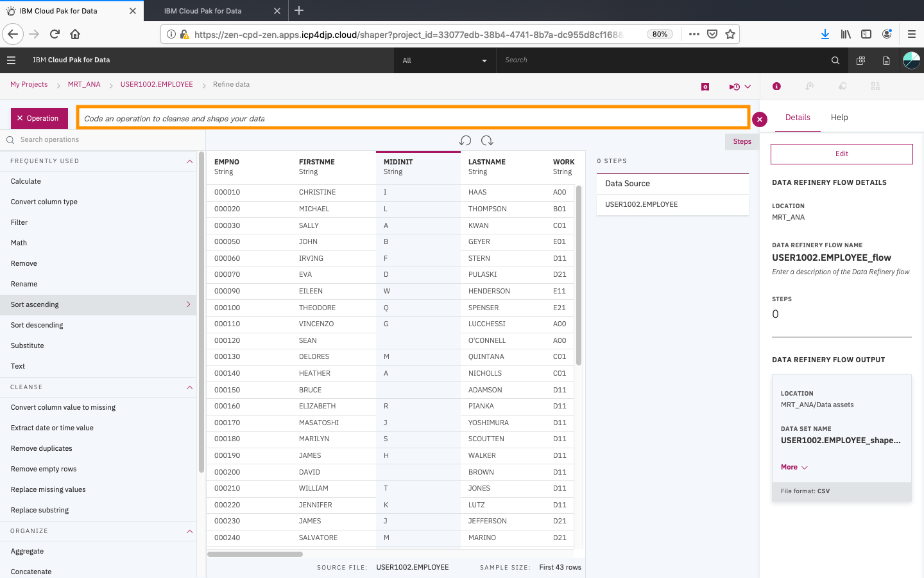Click the information panel icon
924x578 pixels.
pos(776,86)
